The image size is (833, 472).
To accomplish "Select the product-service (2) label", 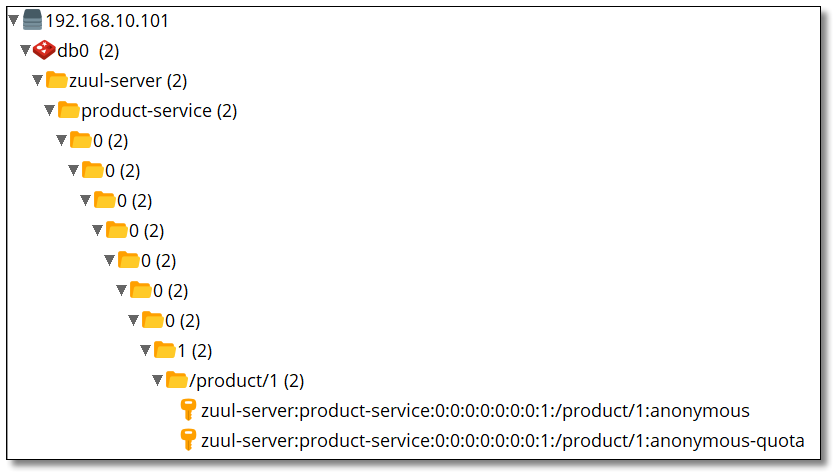I will pos(159,110).
